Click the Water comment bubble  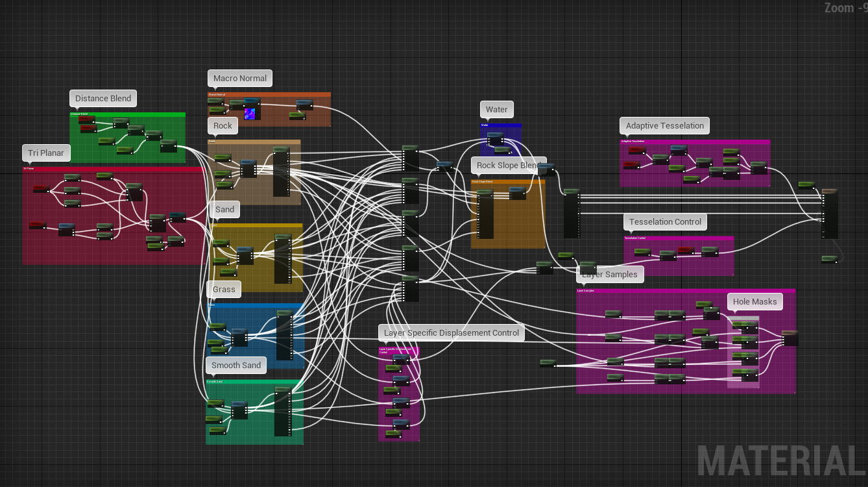496,109
